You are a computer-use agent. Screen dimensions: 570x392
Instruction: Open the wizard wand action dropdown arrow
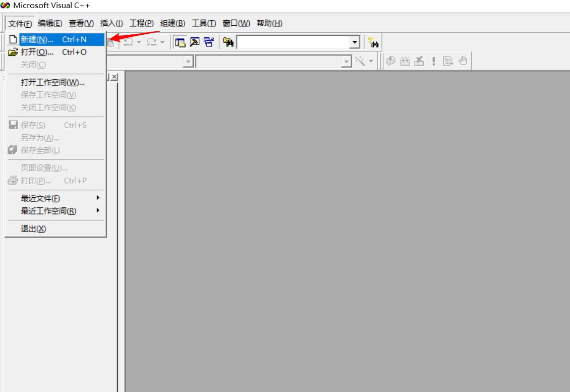[371, 61]
